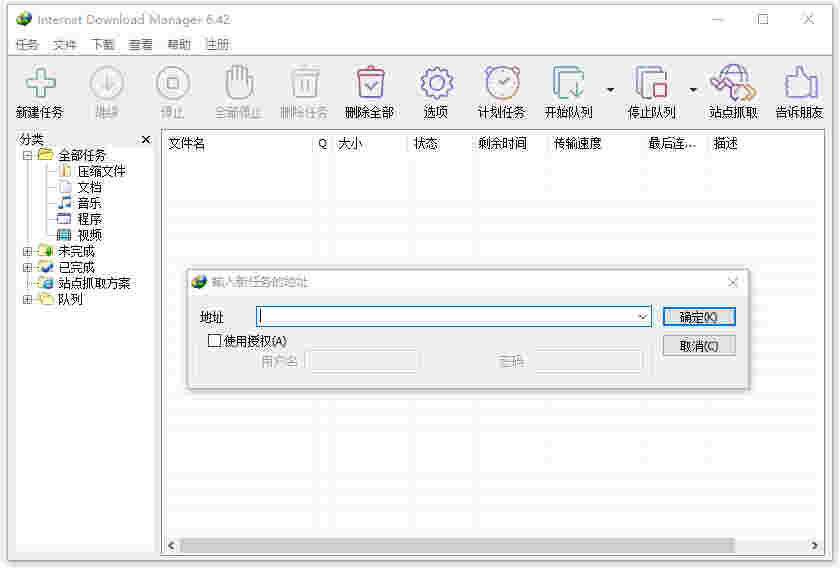
Task: Click the Q column header
Action: (x=323, y=144)
